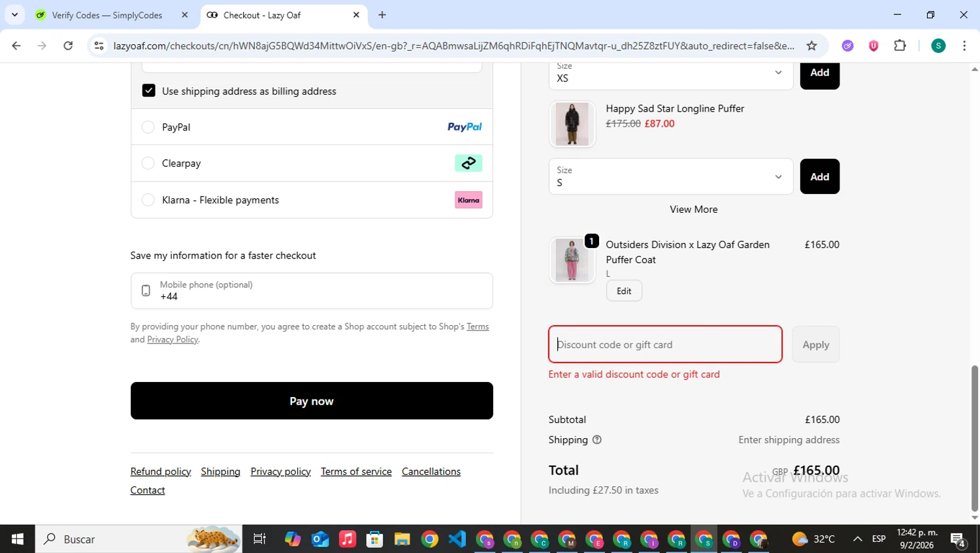980x553 pixels.
Task: Open Contact link
Action: [x=148, y=490]
